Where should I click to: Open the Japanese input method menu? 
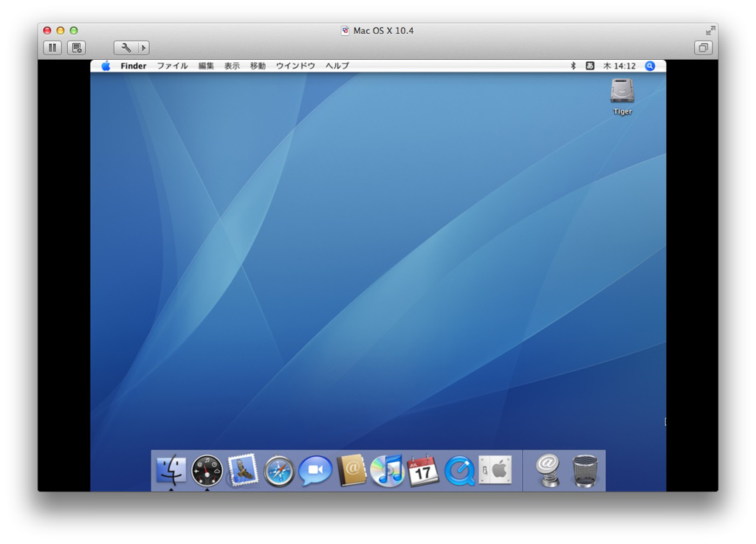590,66
